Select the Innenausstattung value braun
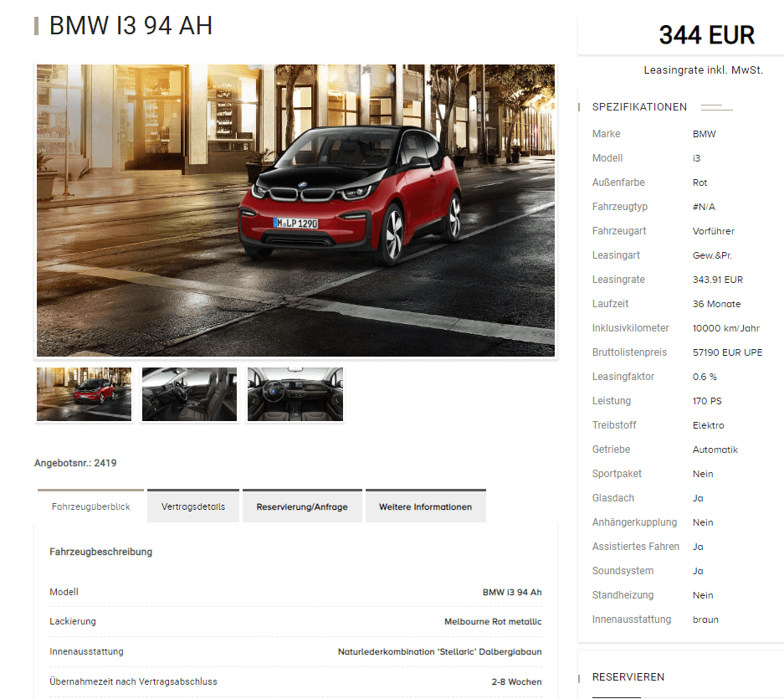Viewport: 784px width, 699px height. 705,619
